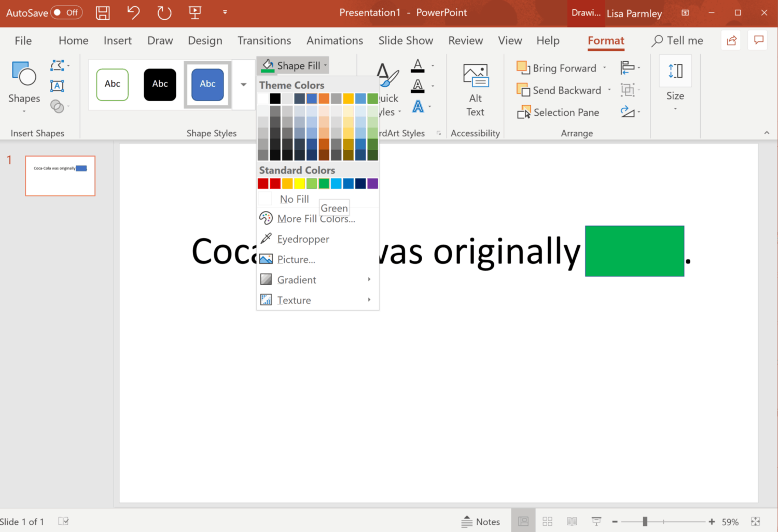The image size is (778, 532).
Task: Start presentation from beginning icon
Action: pyautogui.click(x=195, y=12)
